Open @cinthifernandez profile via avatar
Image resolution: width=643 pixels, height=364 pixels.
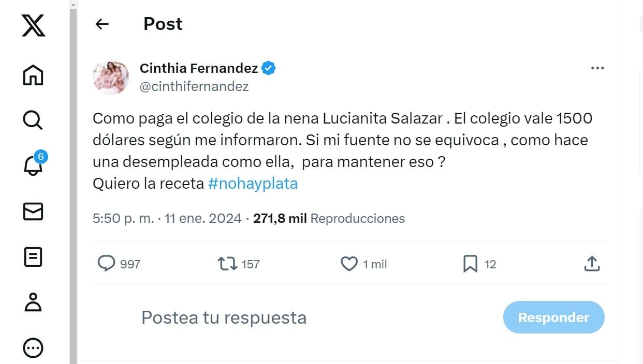[x=110, y=77]
